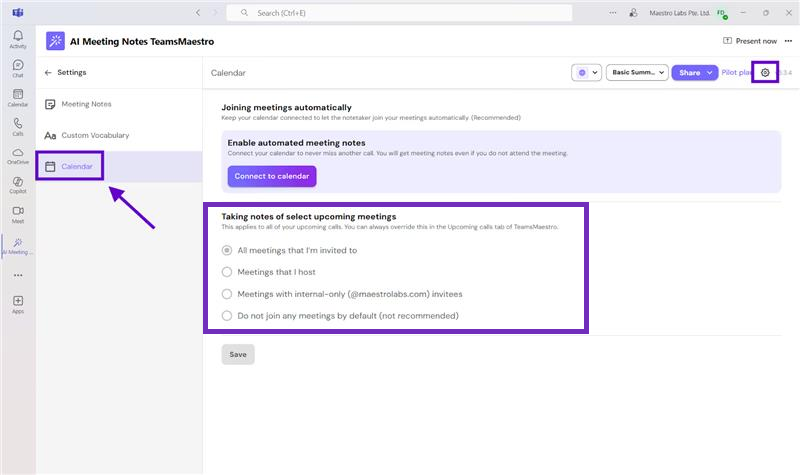
Task: Click the Teams search box
Action: click(399, 13)
